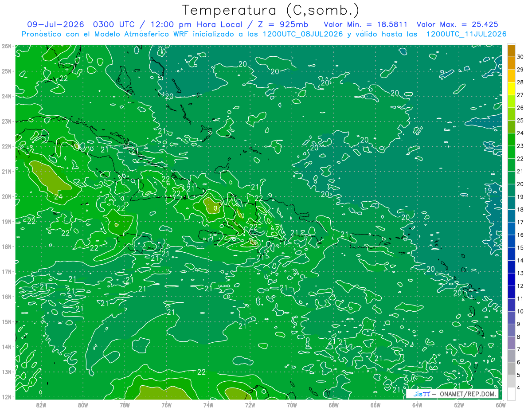Click the '66W' longitude axis label
This screenshot has width=532, height=411.
click(x=376, y=405)
